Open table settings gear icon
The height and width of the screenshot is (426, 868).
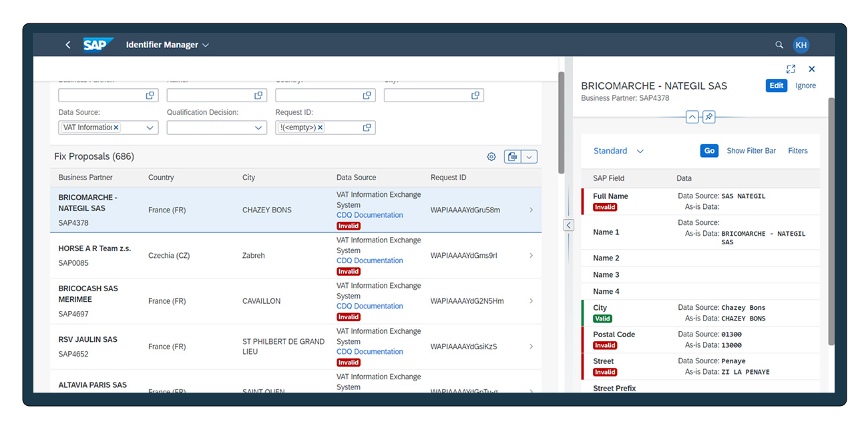(491, 157)
